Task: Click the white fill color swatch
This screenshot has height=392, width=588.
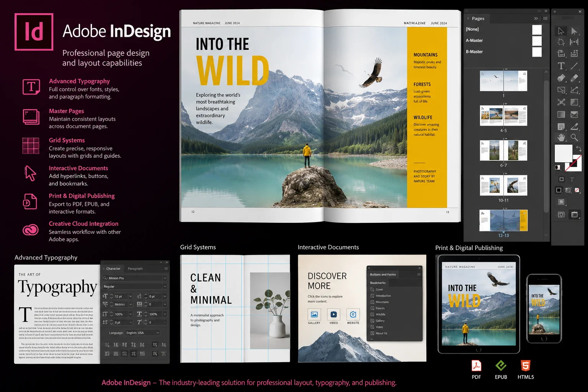Action: pyautogui.click(x=563, y=153)
